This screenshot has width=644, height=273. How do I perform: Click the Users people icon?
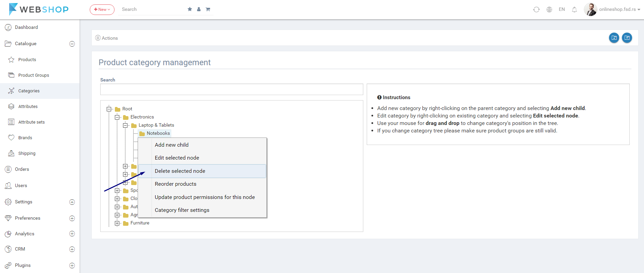click(x=8, y=185)
